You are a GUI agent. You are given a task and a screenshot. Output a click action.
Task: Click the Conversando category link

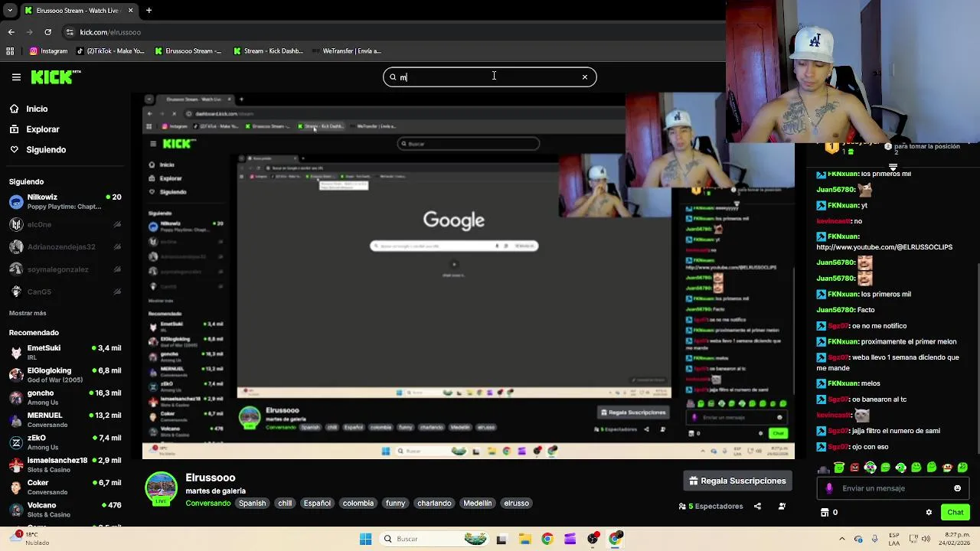point(207,504)
